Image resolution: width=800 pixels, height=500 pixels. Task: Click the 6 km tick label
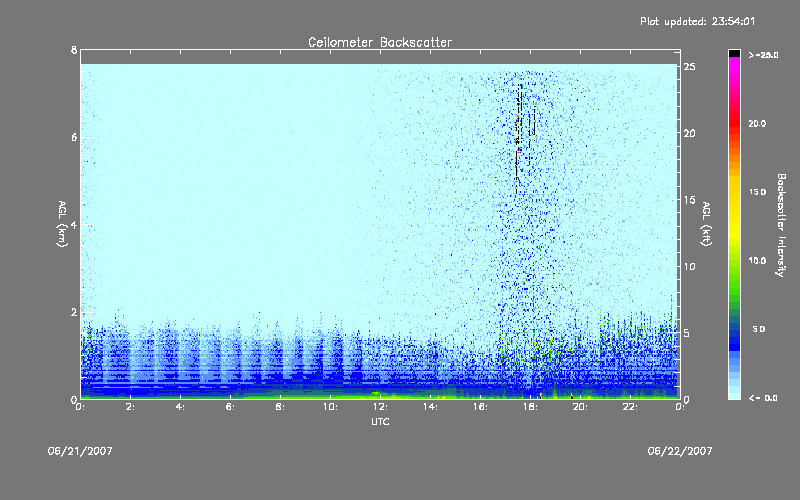74,137
